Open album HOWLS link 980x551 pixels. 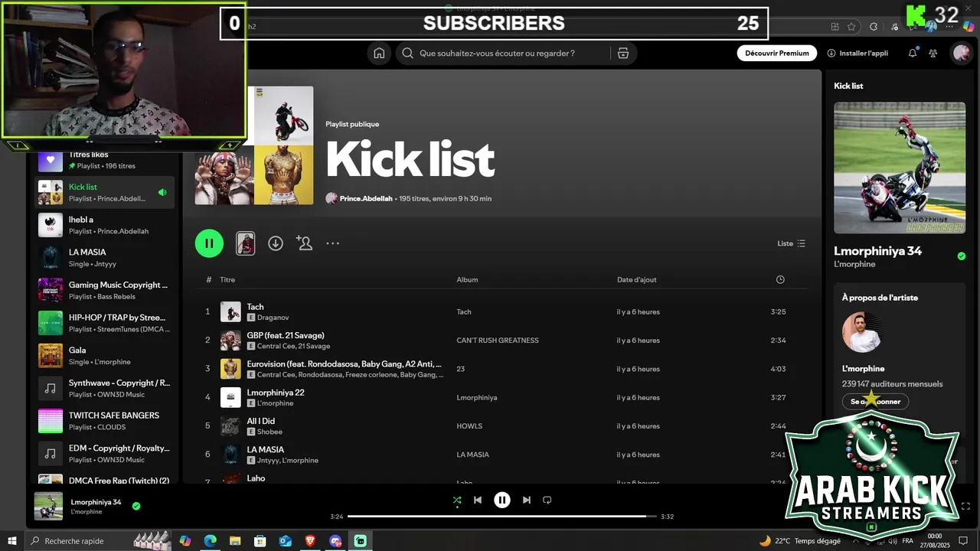pos(469,426)
